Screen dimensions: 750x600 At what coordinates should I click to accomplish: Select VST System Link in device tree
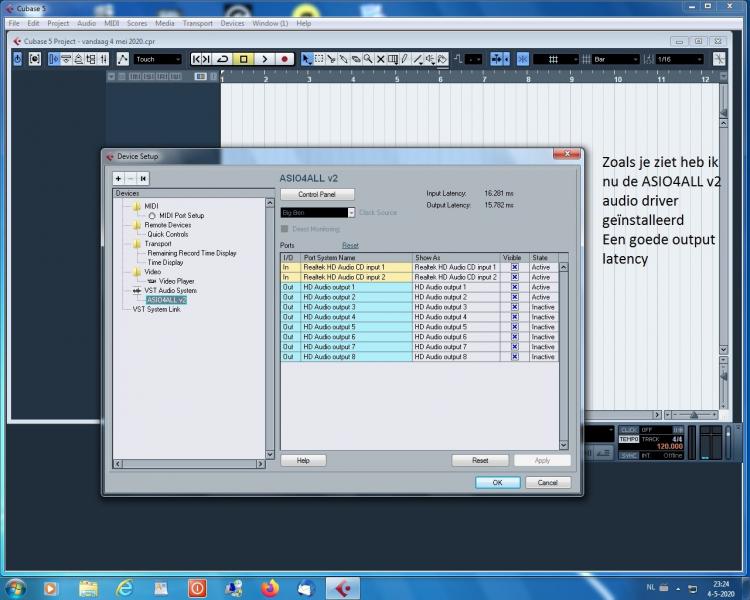click(156, 309)
